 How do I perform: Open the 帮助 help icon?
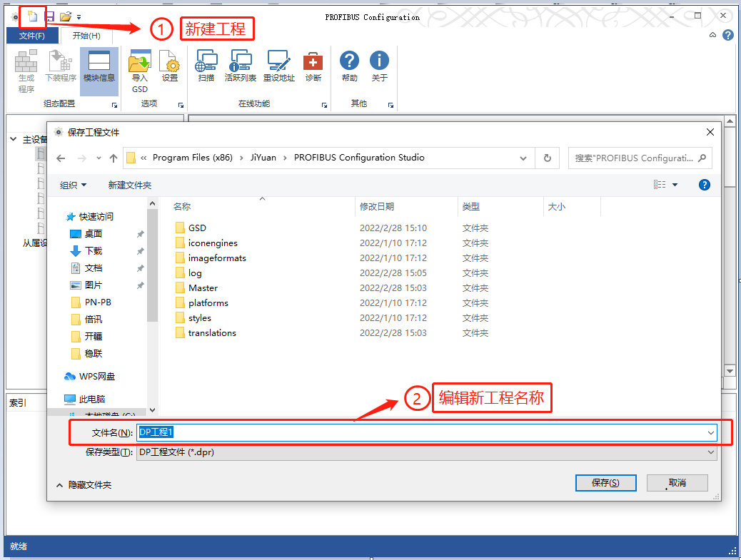coord(349,66)
